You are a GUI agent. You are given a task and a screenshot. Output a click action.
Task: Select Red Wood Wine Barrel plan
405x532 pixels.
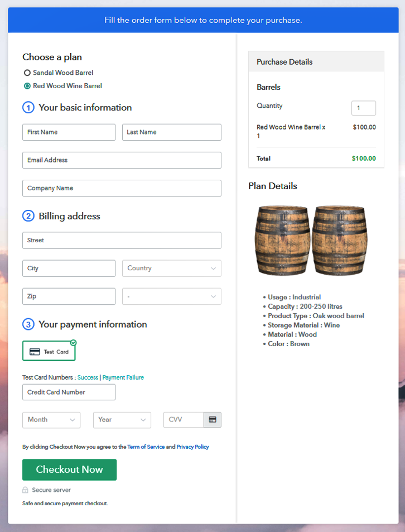(x=27, y=86)
